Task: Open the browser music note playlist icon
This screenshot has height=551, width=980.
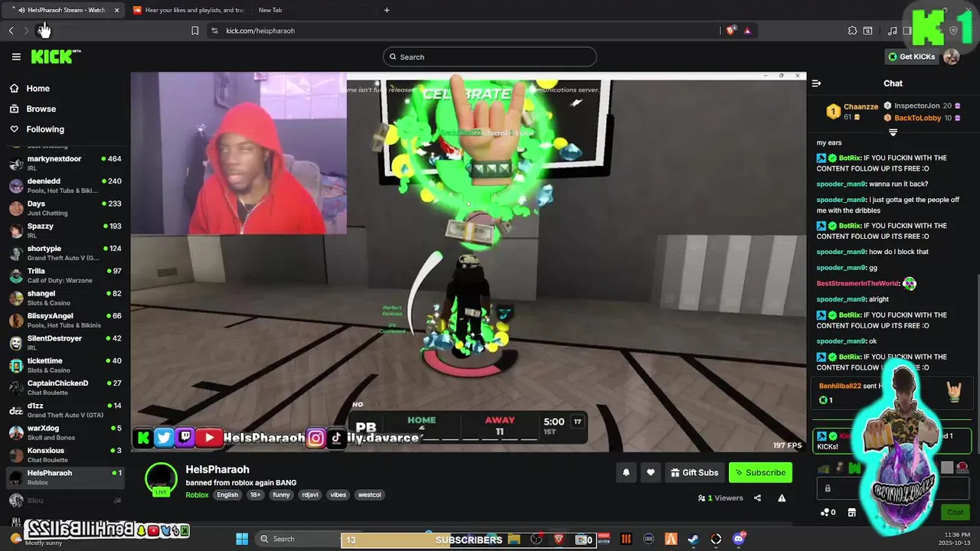Action: 892,31
